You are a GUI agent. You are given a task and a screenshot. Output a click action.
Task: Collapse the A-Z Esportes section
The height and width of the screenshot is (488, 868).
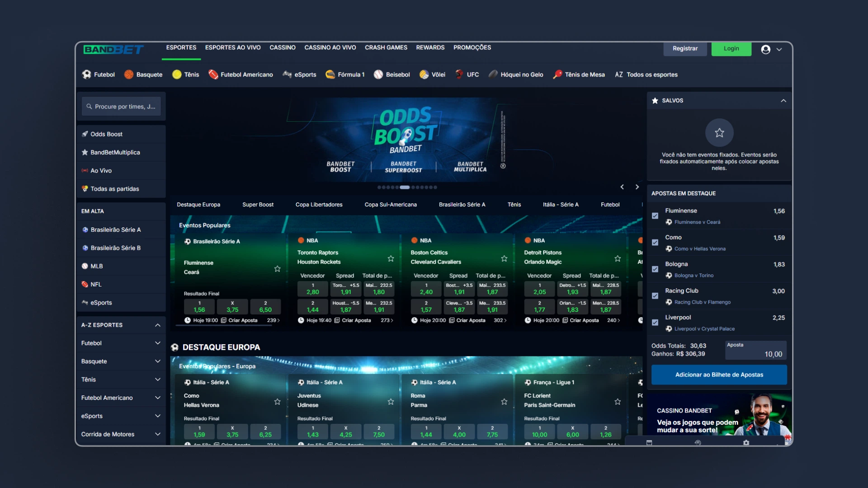(x=157, y=325)
